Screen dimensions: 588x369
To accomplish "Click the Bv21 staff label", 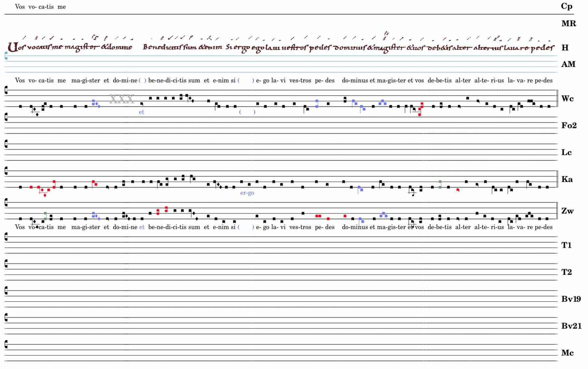I will (571, 326).
